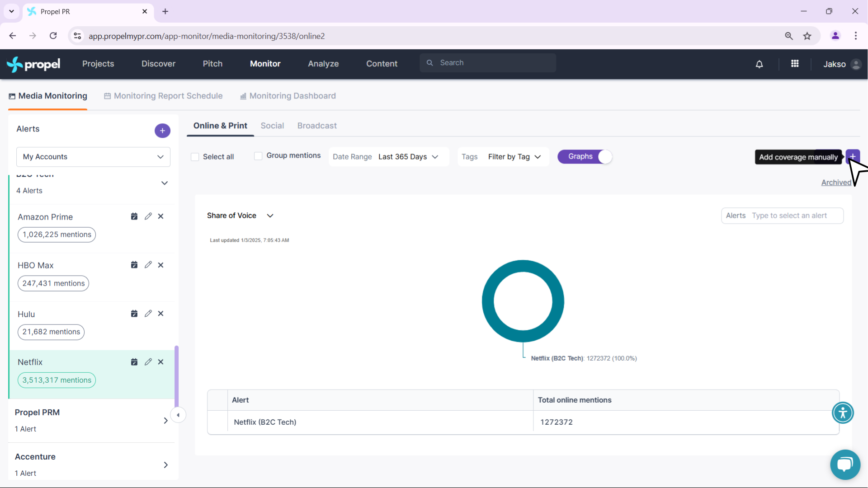Open the Archived link
Screen dimensions: 868x488
[836, 183]
